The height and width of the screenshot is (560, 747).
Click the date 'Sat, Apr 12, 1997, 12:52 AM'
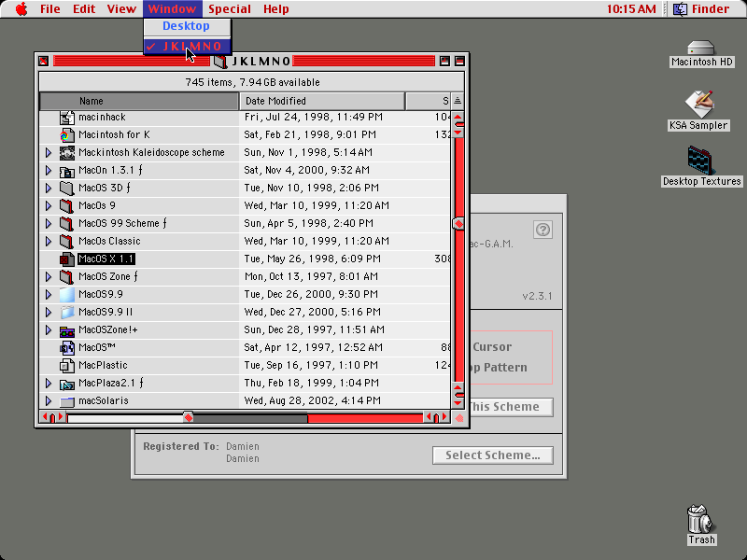[313, 347]
